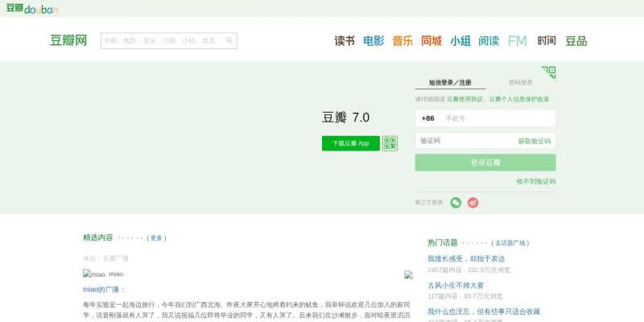
Task: Click the 2457篇内容 · 232.9万次浏览 stats text
Action: point(469,270)
